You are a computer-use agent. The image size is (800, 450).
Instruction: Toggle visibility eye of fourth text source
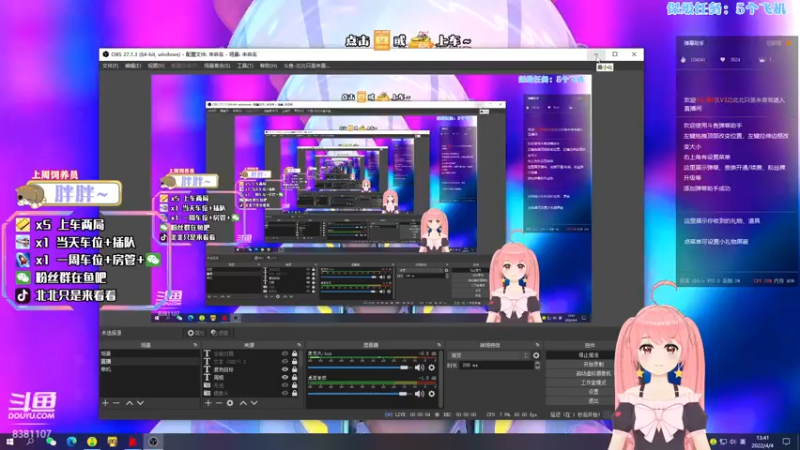click(285, 378)
